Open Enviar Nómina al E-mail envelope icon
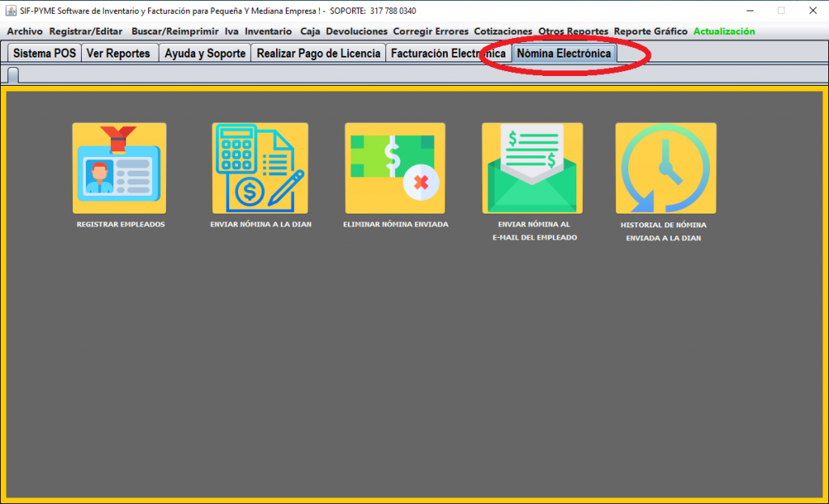The width and height of the screenshot is (829, 504). (532, 168)
